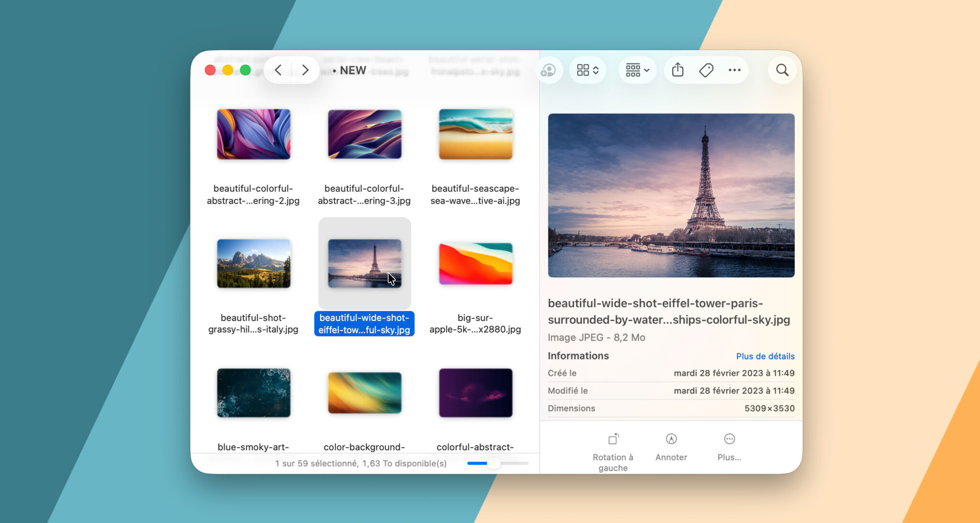The width and height of the screenshot is (980, 523).
Task: Close the Finder window with red button
Action: tap(210, 70)
